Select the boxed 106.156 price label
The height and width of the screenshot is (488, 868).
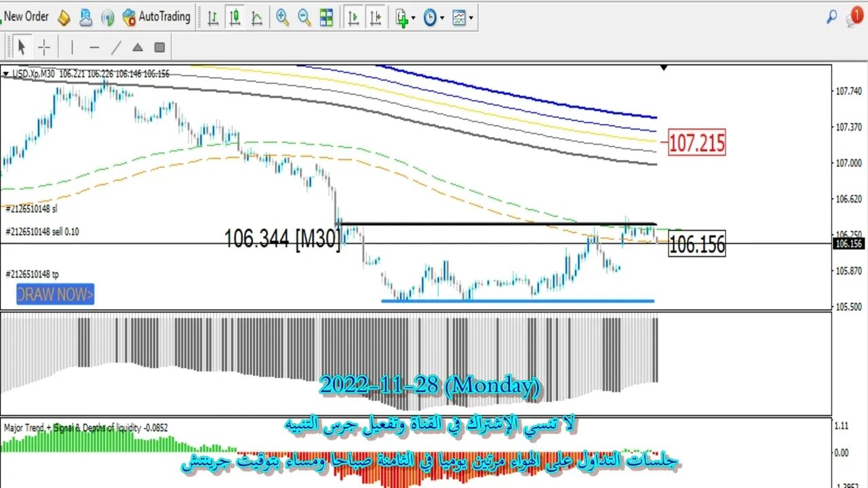coord(697,244)
